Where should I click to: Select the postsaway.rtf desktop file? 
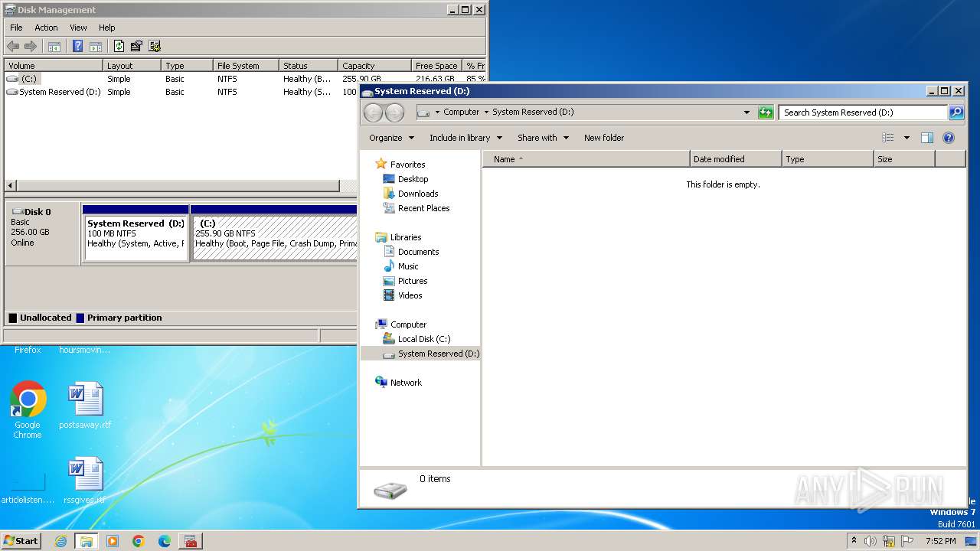[x=85, y=406]
